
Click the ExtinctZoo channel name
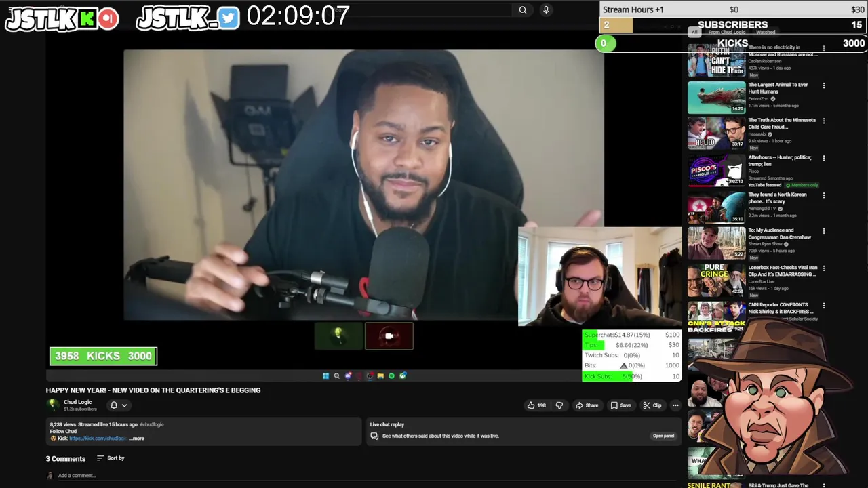click(758, 99)
